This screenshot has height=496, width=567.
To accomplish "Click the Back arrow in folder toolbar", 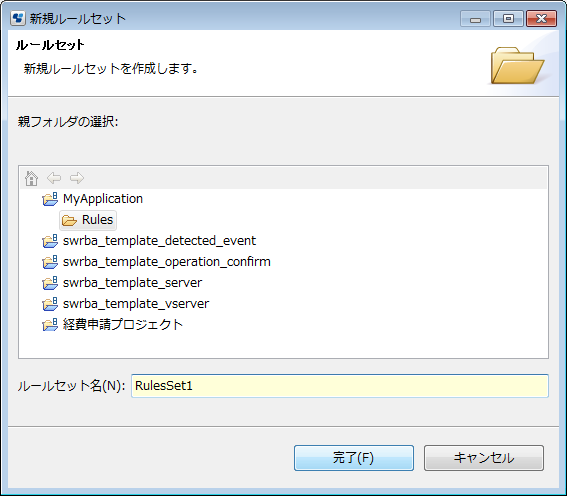I will (x=54, y=178).
